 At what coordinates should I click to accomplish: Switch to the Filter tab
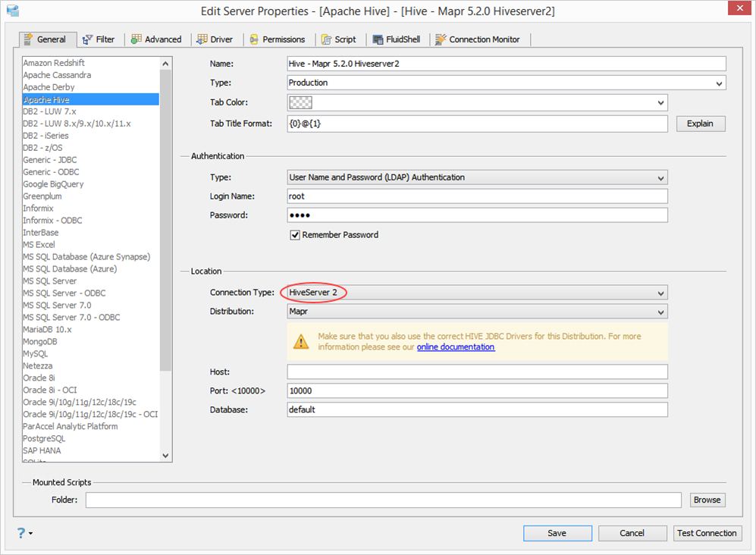(x=99, y=39)
